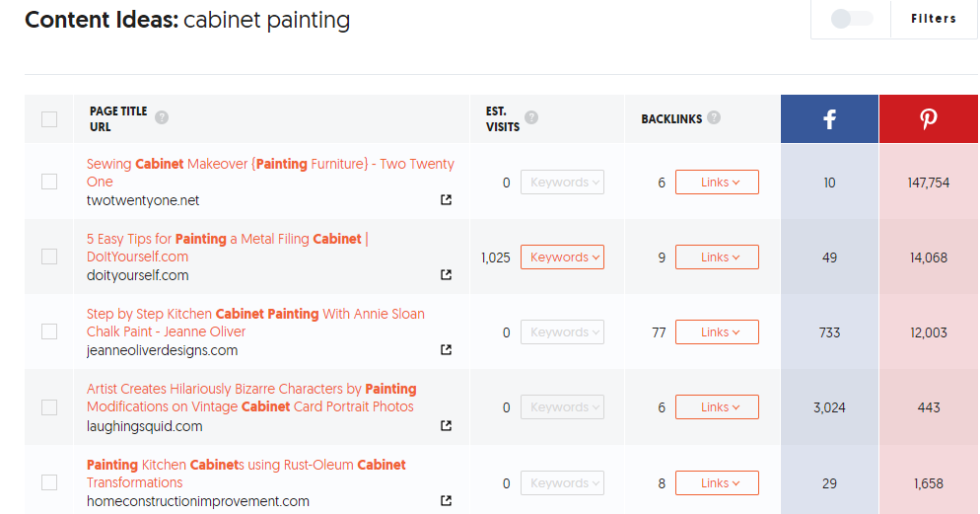This screenshot has width=980, height=514.
Task: Show help icon for Est. Visits
Action: click(x=531, y=116)
